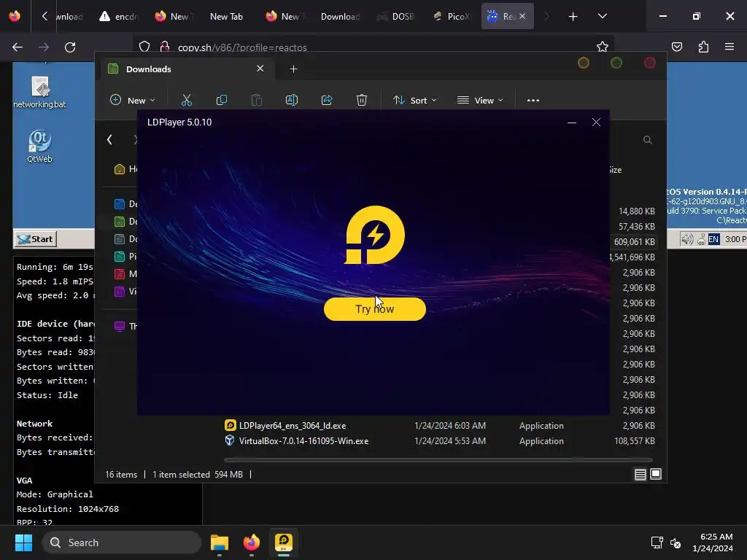Open the Windows Start menu
747x560 pixels.
(x=23, y=542)
